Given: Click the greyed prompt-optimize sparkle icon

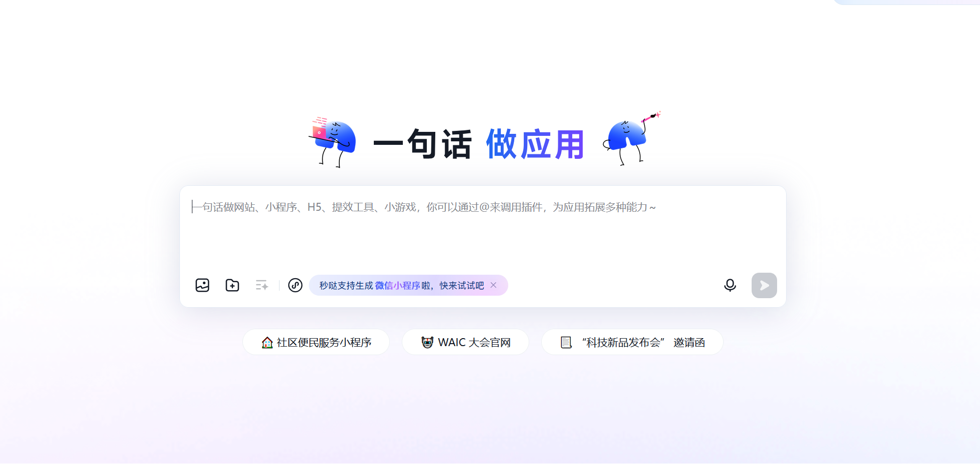Looking at the screenshot, I should (262, 285).
